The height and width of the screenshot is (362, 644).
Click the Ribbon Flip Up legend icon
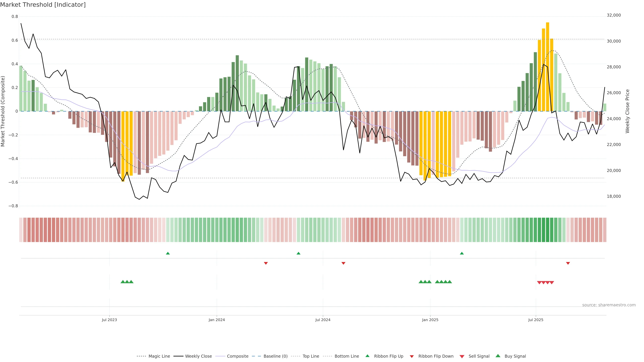pyautogui.click(x=367, y=356)
